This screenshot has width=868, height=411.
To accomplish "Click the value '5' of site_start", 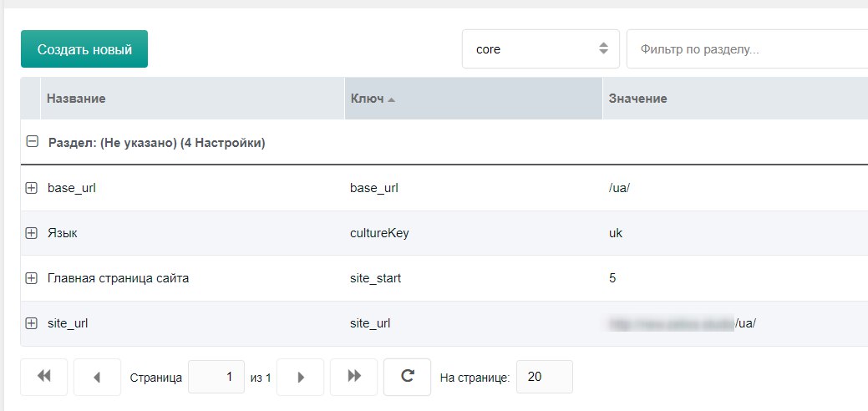I will coord(612,278).
